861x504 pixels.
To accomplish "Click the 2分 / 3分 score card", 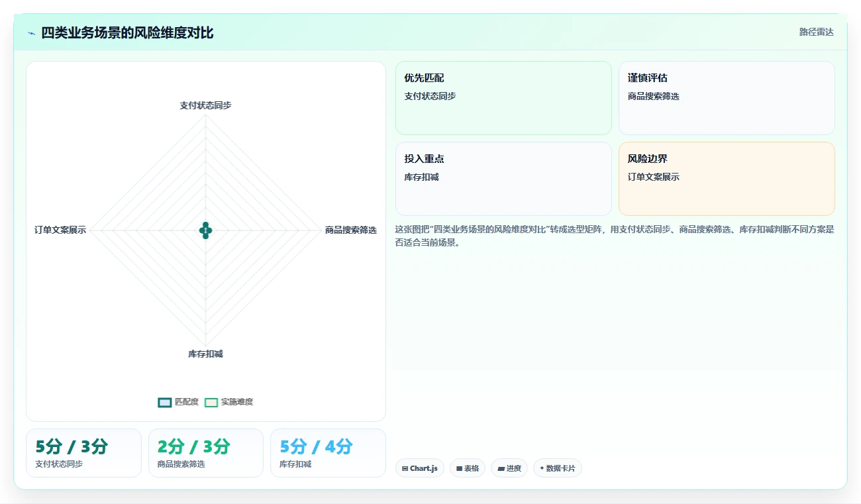I will (206, 453).
